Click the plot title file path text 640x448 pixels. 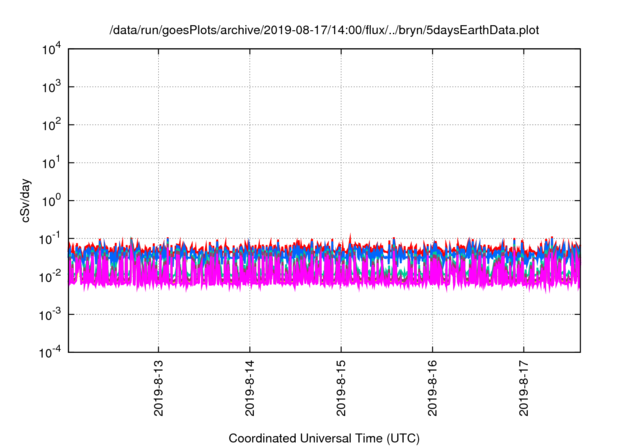[324, 30]
